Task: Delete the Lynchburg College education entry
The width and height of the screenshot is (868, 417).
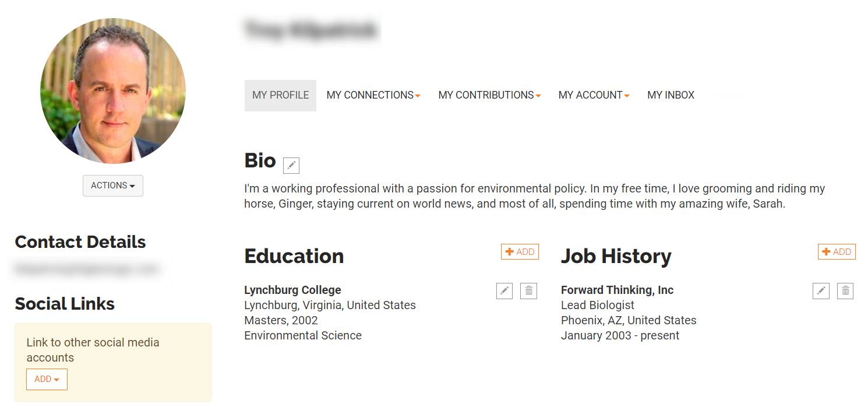Action: (x=529, y=290)
